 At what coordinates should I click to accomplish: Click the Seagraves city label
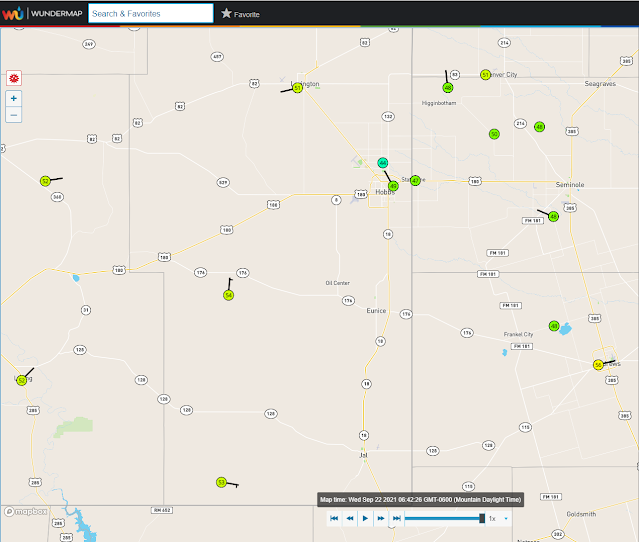pos(600,84)
